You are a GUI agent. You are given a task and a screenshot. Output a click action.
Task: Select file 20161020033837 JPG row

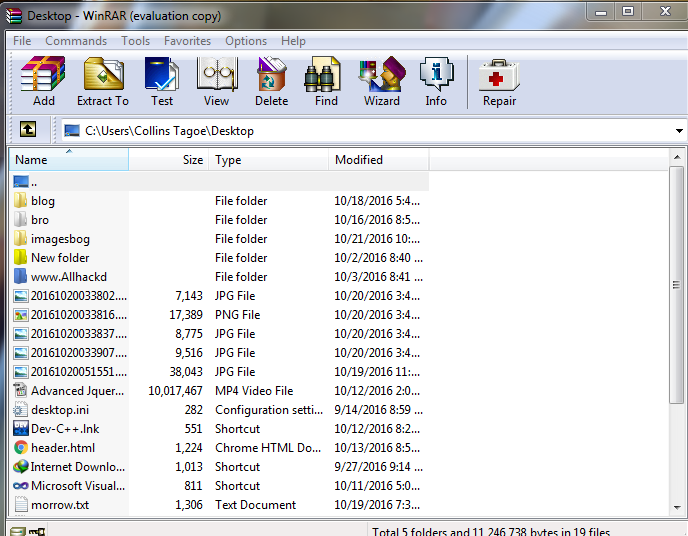tap(219, 333)
